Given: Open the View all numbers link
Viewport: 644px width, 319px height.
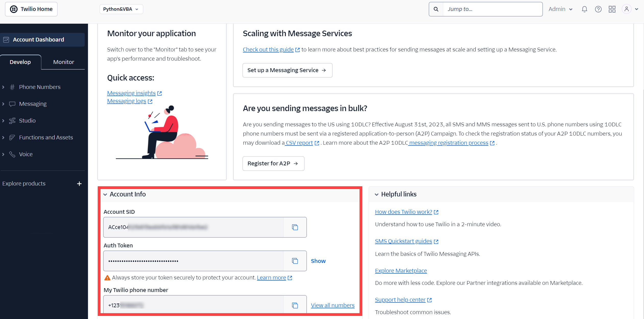Looking at the screenshot, I should click(x=333, y=305).
